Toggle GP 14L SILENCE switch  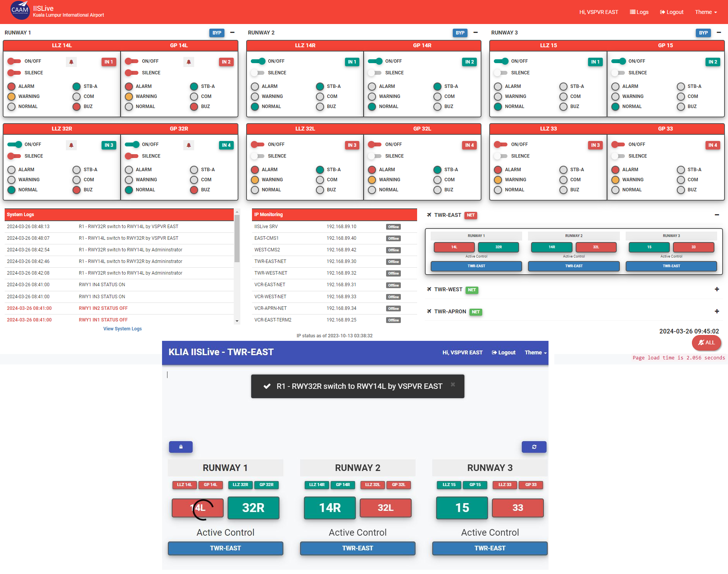pyautogui.click(x=132, y=73)
